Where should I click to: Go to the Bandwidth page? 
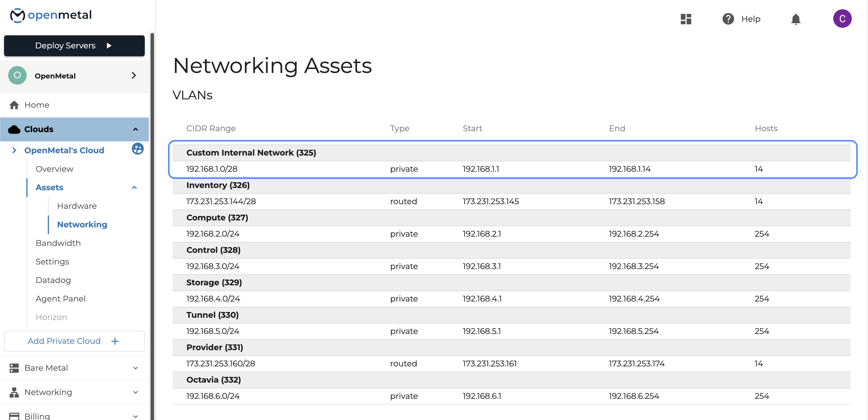pyautogui.click(x=58, y=243)
